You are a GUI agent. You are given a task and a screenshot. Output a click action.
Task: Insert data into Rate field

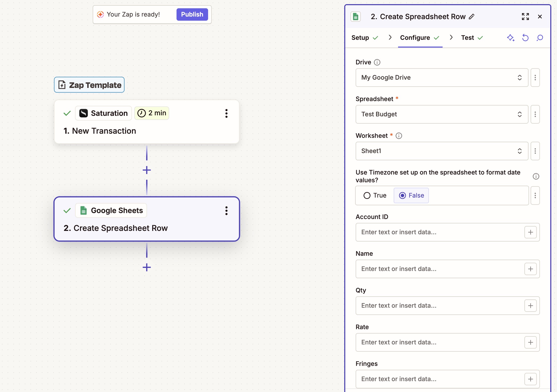pos(531,342)
